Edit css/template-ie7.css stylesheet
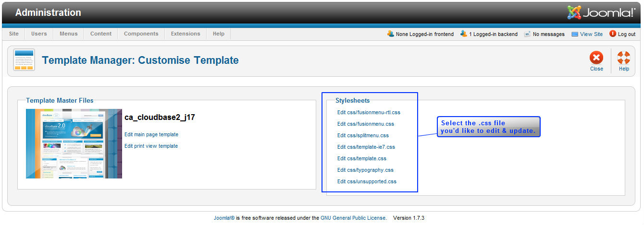Viewport: 644px width, 225px height. pyautogui.click(x=366, y=147)
